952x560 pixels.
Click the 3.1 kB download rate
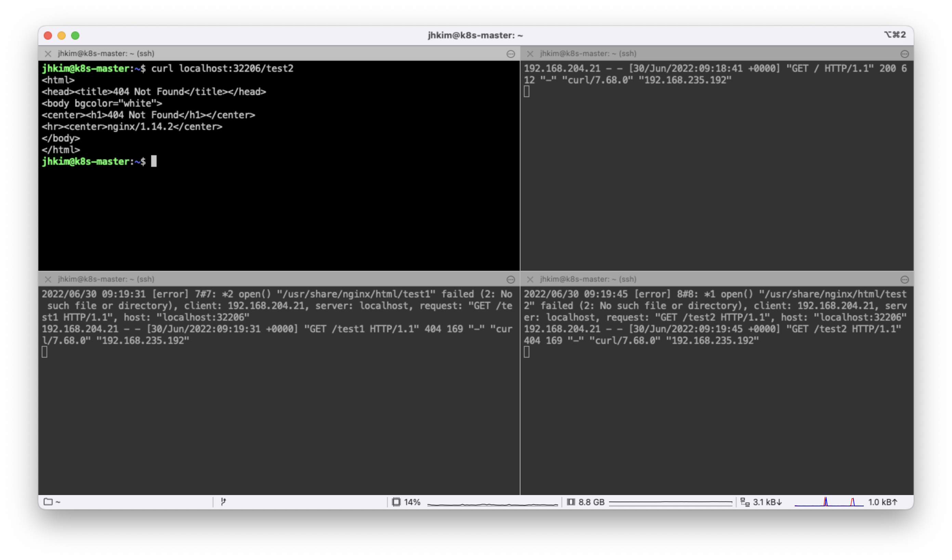point(767,502)
